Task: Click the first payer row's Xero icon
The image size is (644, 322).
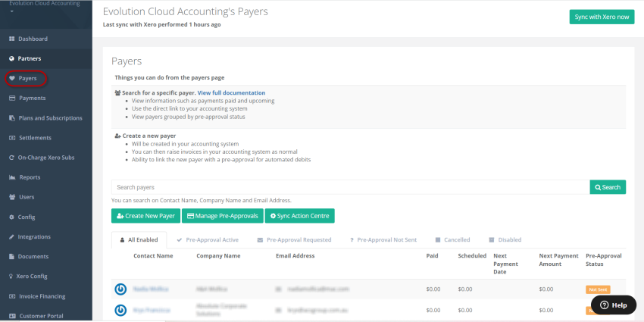Action: [x=120, y=289]
